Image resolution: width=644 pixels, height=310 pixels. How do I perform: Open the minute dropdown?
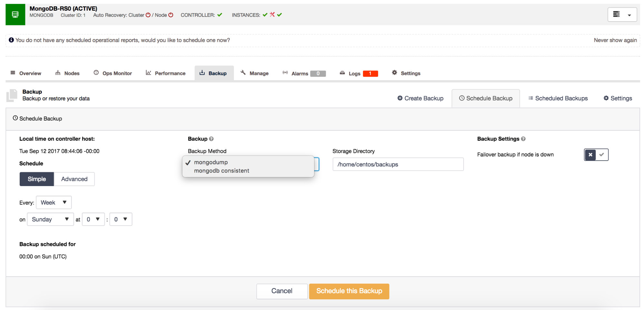[x=121, y=219]
